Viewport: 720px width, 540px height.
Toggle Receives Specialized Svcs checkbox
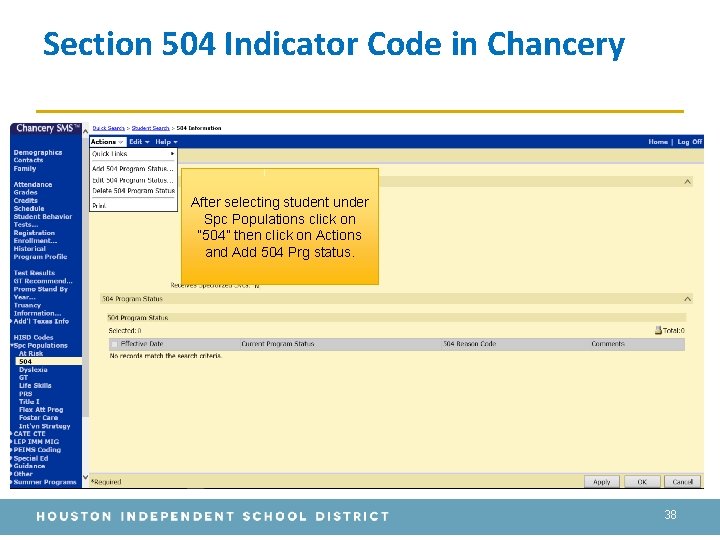click(x=257, y=286)
